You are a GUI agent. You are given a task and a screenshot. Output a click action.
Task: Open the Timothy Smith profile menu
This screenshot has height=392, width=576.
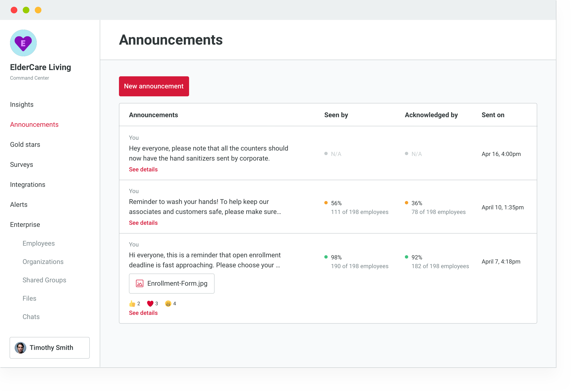[50, 348]
